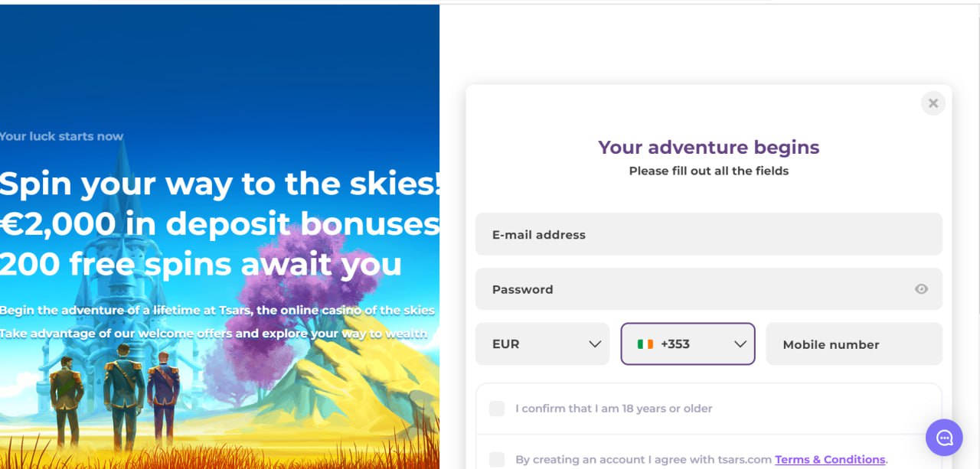This screenshot has height=469, width=980.
Task: Tick the Terms & Conditions agreement checkbox
Action: coord(497,459)
